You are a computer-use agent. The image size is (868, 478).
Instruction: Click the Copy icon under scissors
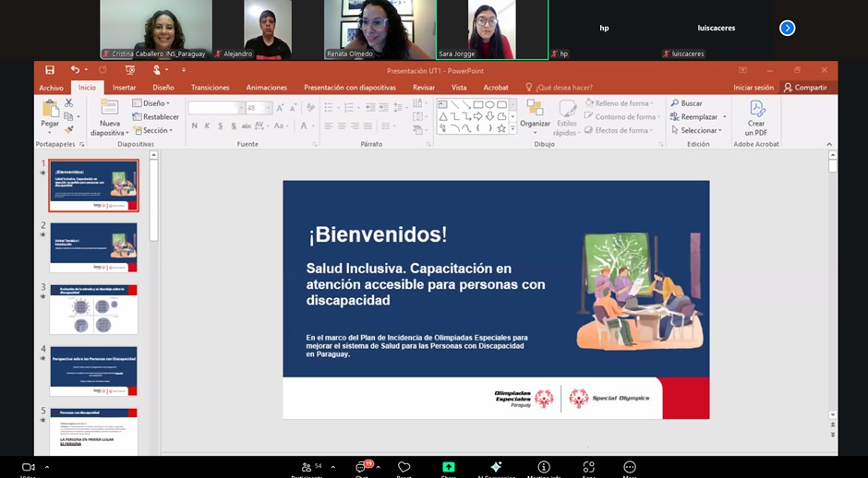click(x=68, y=116)
